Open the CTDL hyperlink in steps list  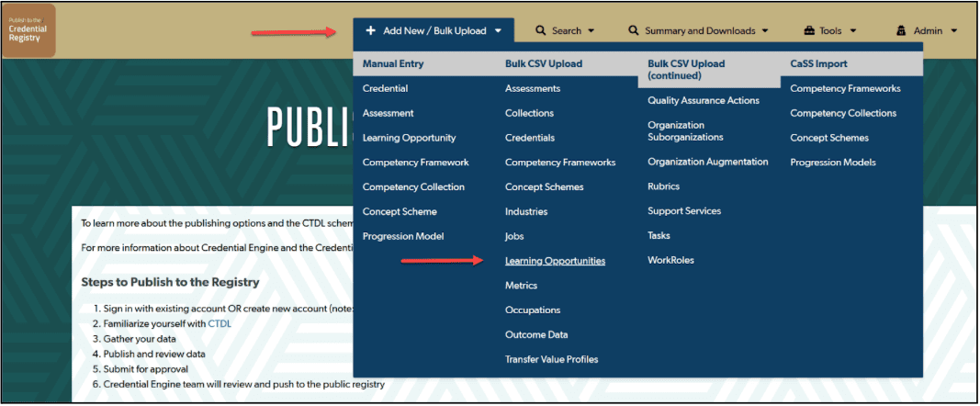tap(220, 323)
